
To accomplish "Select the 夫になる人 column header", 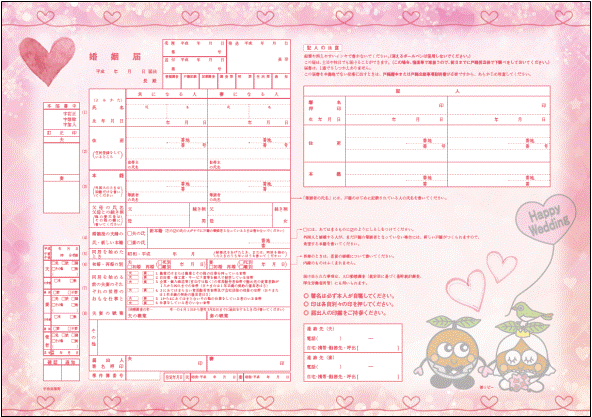I will (166, 94).
